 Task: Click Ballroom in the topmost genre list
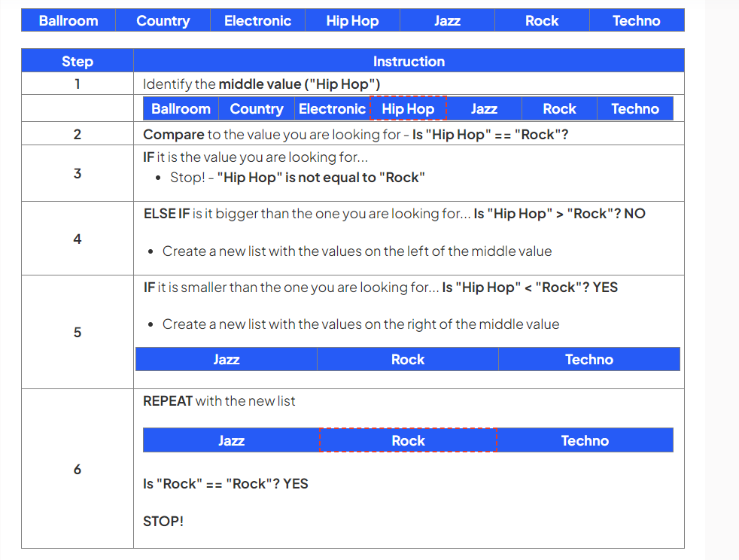pyautogui.click(x=68, y=20)
